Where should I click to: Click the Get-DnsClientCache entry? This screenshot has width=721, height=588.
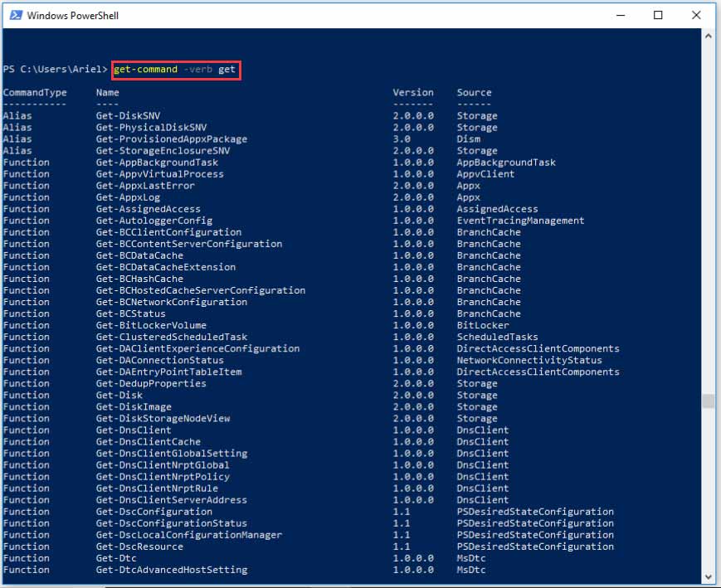pos(148,442)
